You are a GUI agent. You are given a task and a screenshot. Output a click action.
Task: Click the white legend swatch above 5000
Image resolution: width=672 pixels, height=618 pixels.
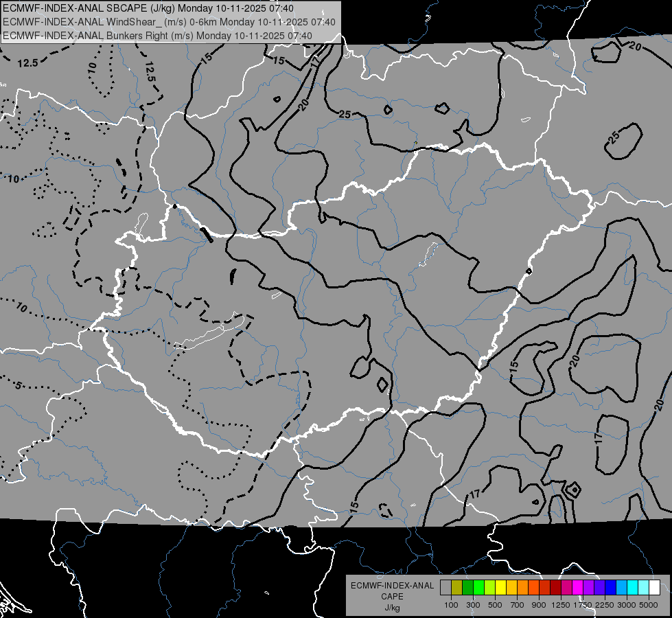click(x=654, y=588)
